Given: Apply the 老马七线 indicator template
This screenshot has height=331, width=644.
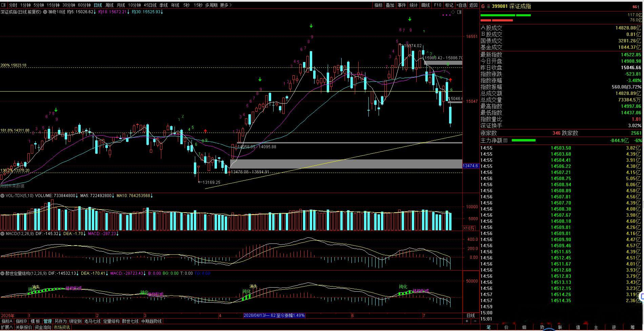Looking at the screenshot, I should click(92, 321).
